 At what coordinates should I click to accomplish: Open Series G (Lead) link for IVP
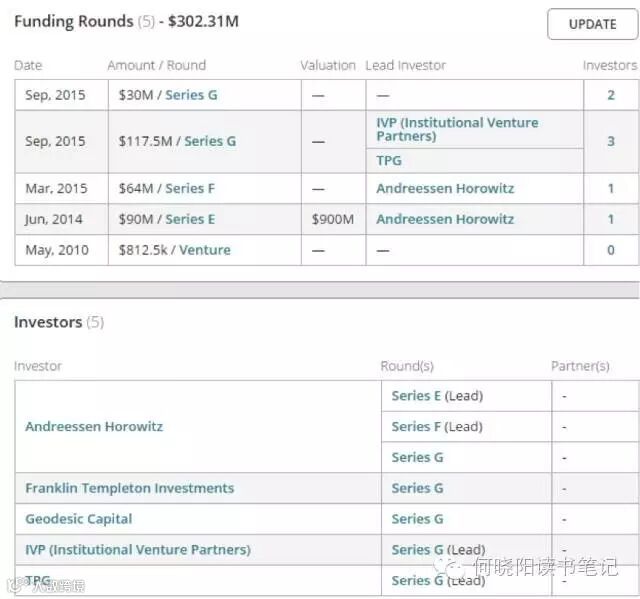coord(438,550)
